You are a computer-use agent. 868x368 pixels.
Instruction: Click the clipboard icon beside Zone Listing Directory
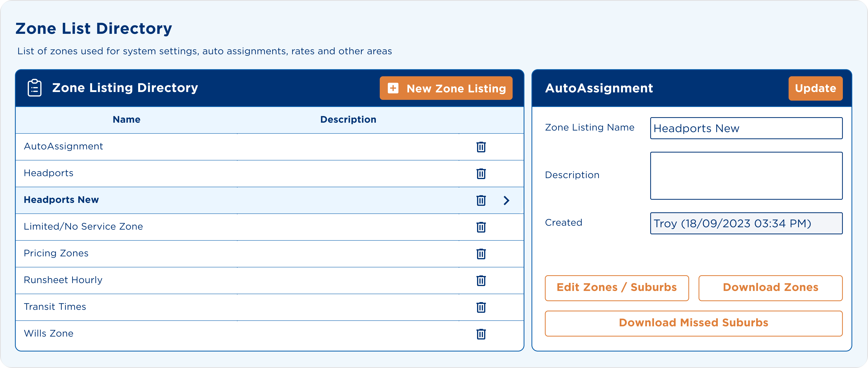[x=35, y=88]
